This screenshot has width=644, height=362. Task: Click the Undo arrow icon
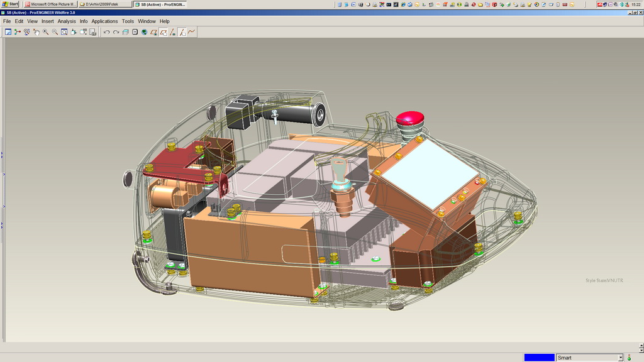[x=106, y=32]
